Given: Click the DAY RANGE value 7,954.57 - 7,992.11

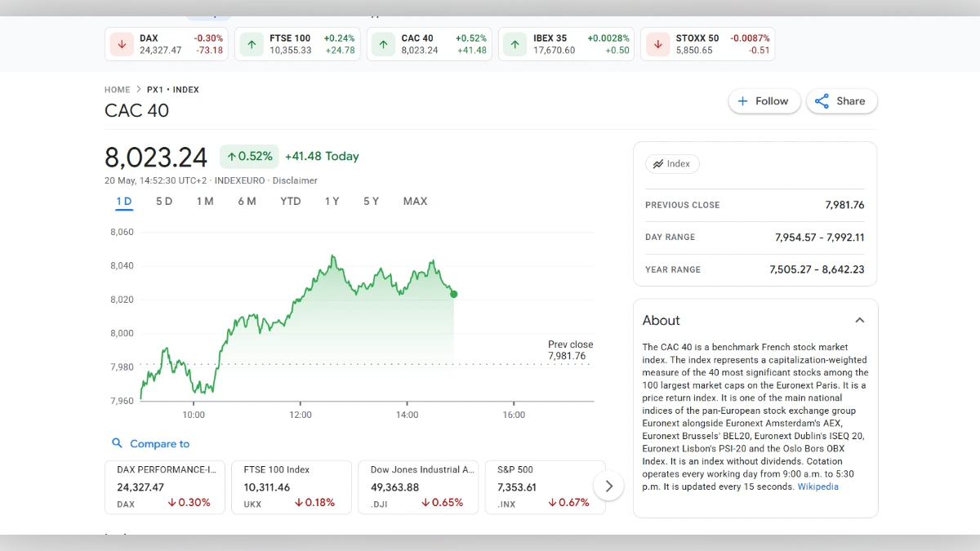Looking at the screenshot, I should (819, 238).
